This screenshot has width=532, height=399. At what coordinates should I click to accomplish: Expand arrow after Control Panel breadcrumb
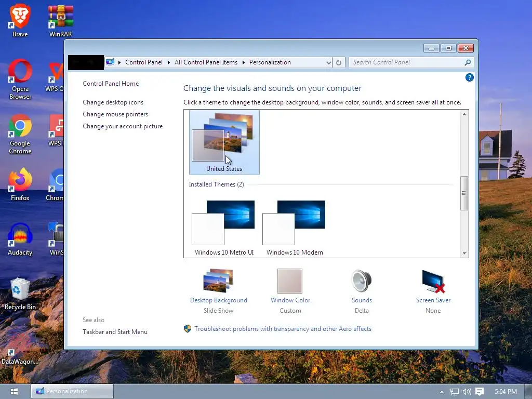tap(169, 62)
